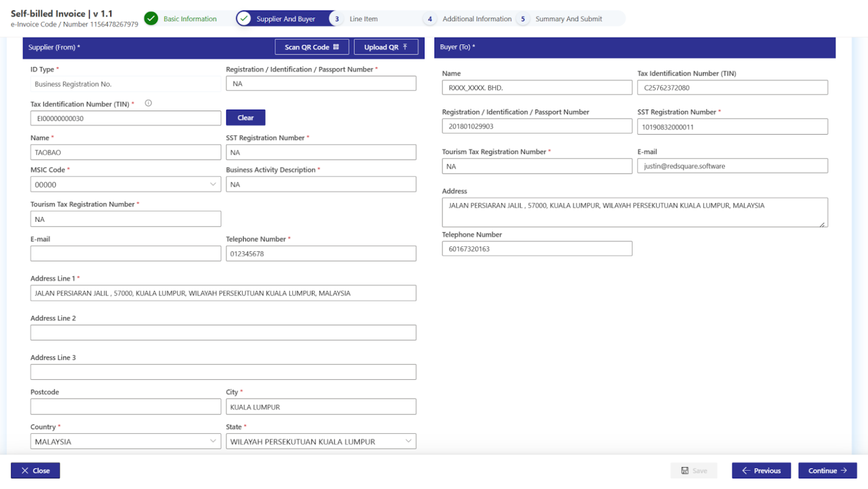Continue to the next step

tap(827, 470)
